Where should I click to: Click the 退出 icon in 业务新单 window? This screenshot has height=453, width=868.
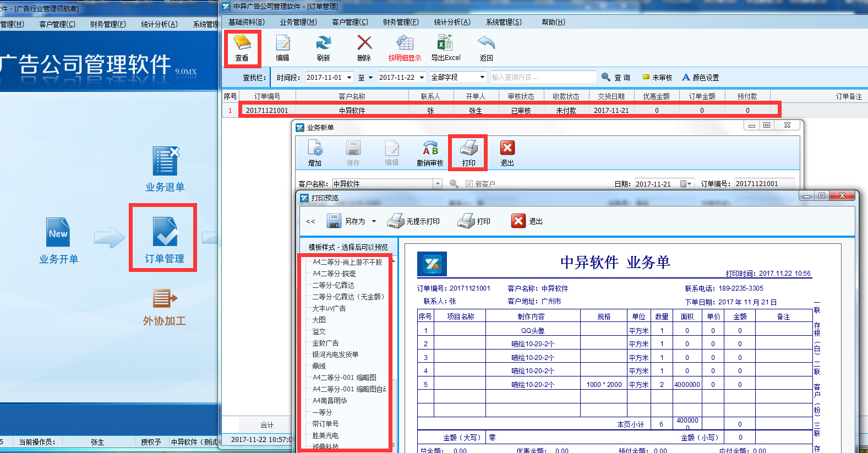pos(507,148)
